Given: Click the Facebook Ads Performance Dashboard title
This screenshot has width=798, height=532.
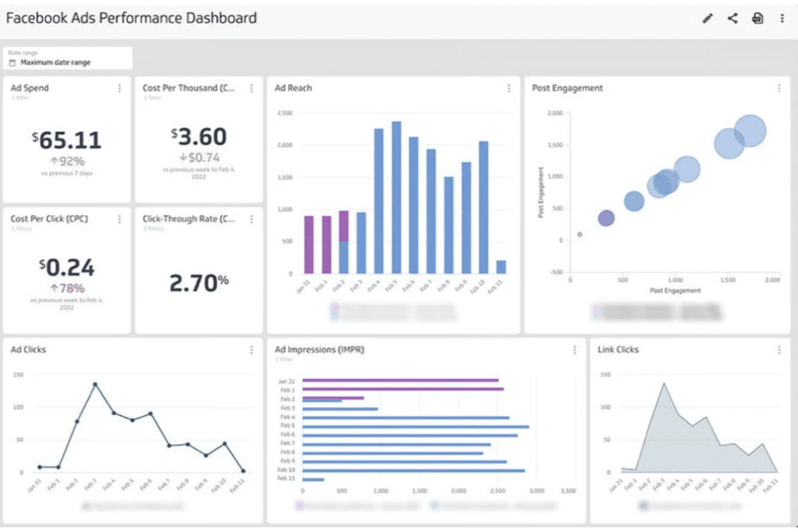Looking at the screenshot, I should 132,18.
